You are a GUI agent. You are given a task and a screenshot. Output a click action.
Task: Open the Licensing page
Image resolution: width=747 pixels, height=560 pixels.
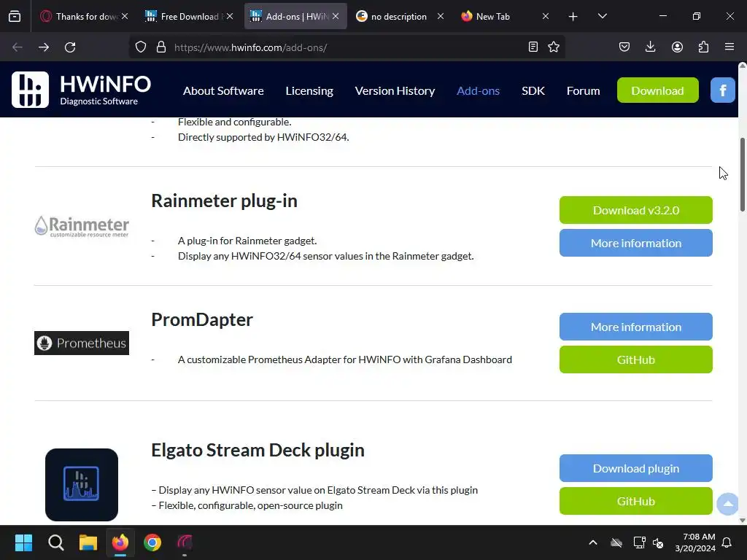tap(309, 90)
